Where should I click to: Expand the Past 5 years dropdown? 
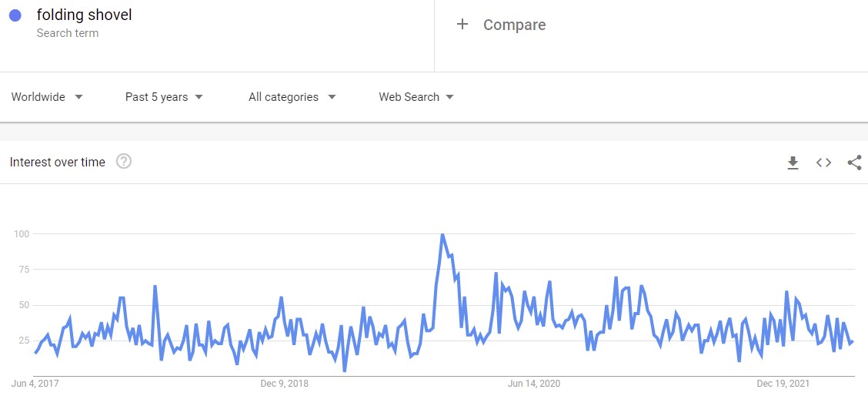(164, 97)
